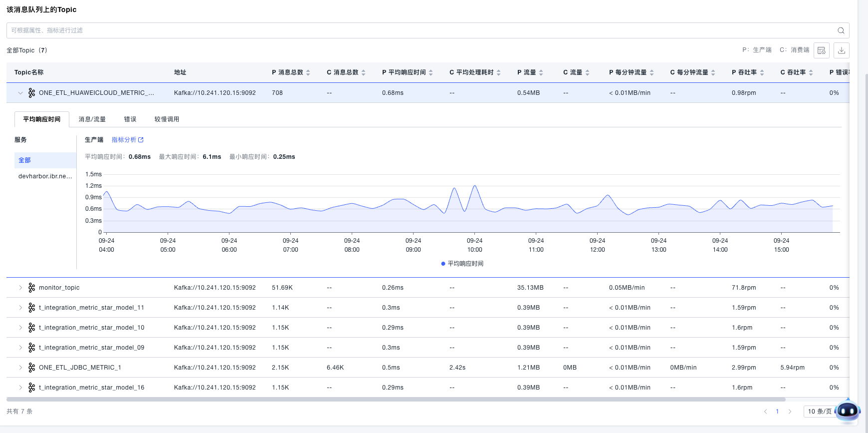Click the download export icon
This screenshot has width=868, height=433.
(x=841, y=50)
